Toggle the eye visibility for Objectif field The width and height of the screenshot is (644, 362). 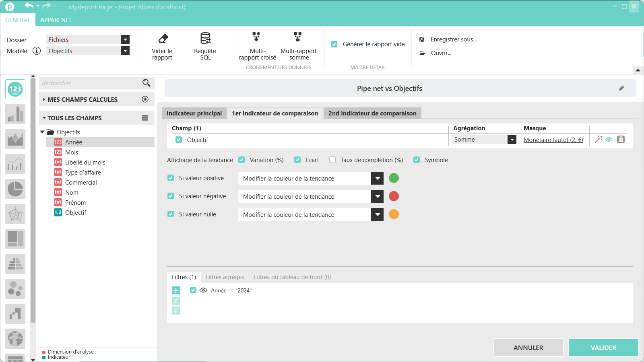609,139
